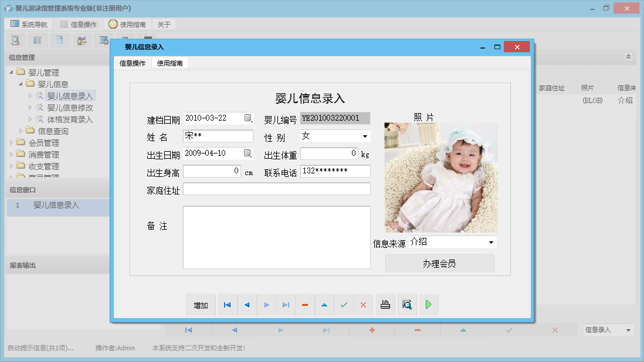
Task: Run query using the green arrow icon
Action: click(x=429, y=305)
